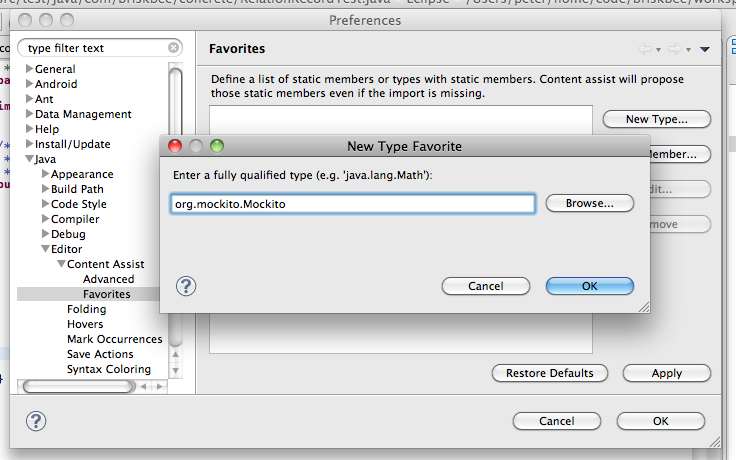This screenshot has height=460, width=736.
Task: Click the Browse... button
Action: [x=590, y=203]
